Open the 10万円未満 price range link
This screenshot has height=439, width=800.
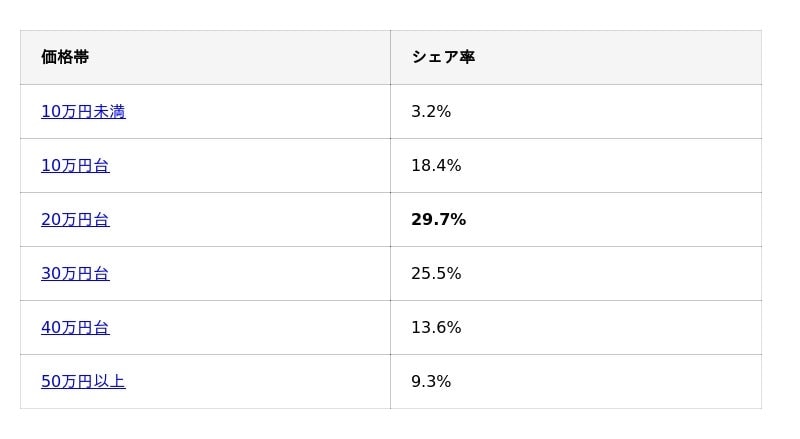click(83, 112)
